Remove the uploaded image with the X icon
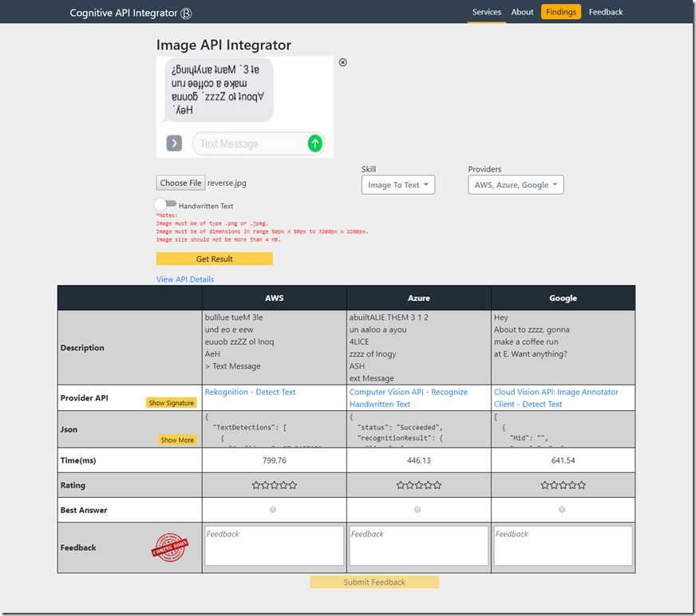The image size is (696, 616). [343, 62]
